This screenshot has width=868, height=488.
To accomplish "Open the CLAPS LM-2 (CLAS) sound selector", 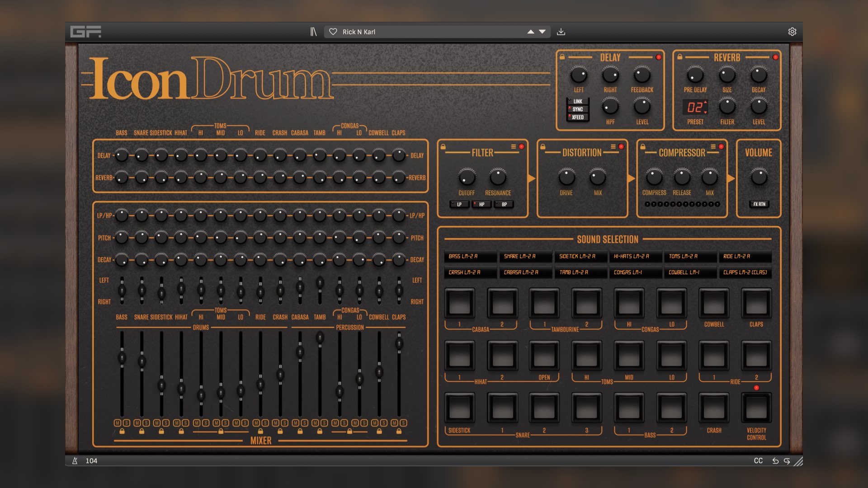I will (745, 272).
